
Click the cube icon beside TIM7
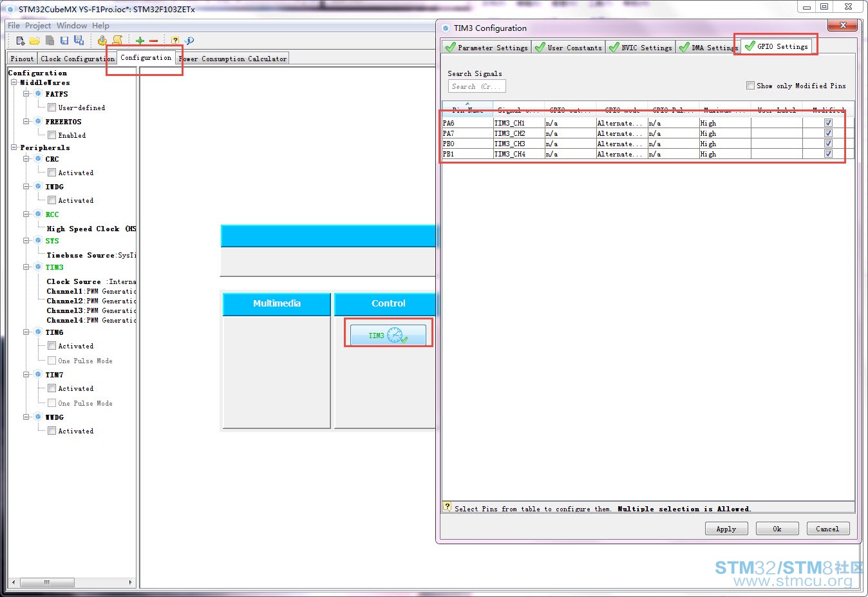point(38,374)
